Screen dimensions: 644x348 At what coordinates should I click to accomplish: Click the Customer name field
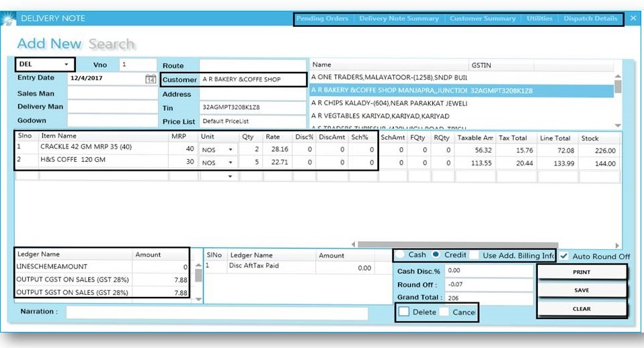(253, 80)
